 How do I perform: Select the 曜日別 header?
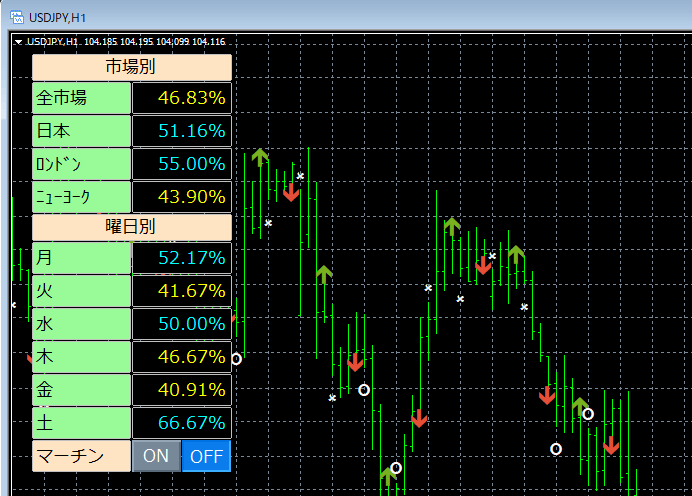point(132,227)
